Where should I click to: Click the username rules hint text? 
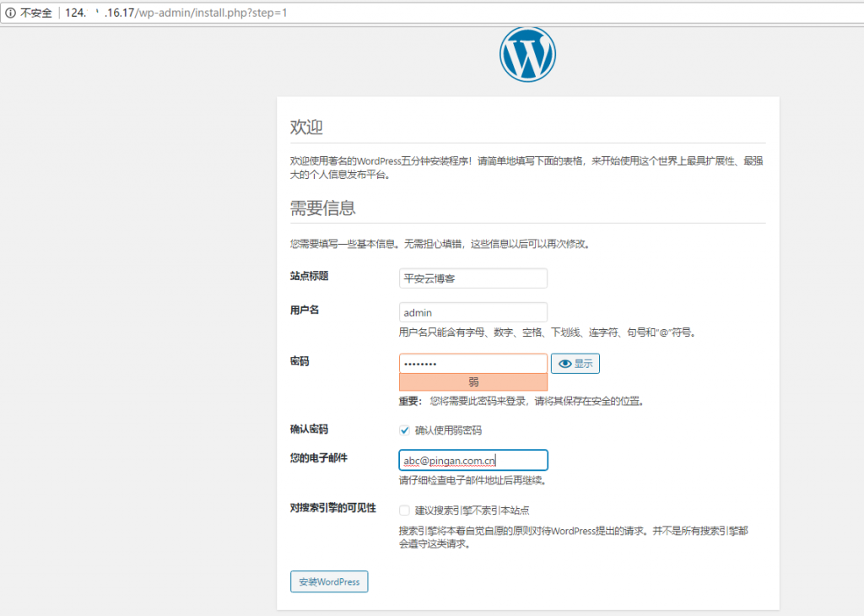tap(548, 332)
